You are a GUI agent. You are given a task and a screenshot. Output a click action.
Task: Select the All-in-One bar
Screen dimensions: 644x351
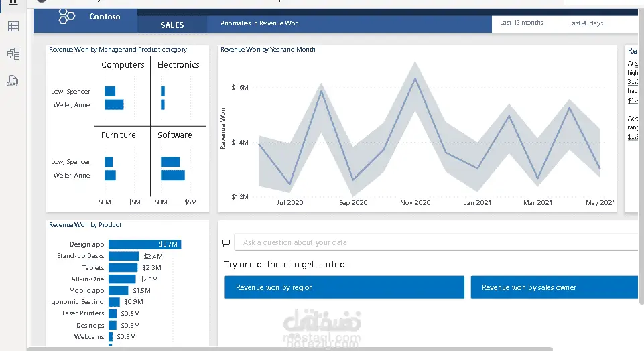122,279
